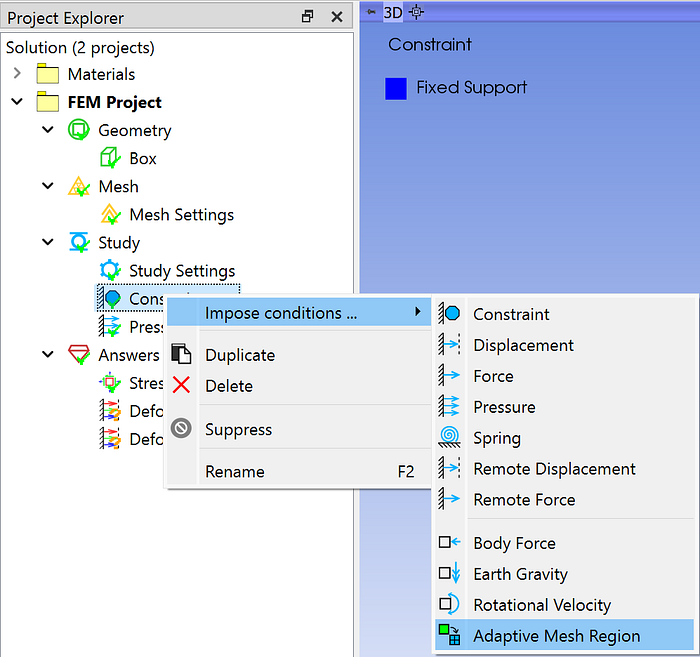
Task: Click the Remote Displacement icon
Action: tap(450, 468)
